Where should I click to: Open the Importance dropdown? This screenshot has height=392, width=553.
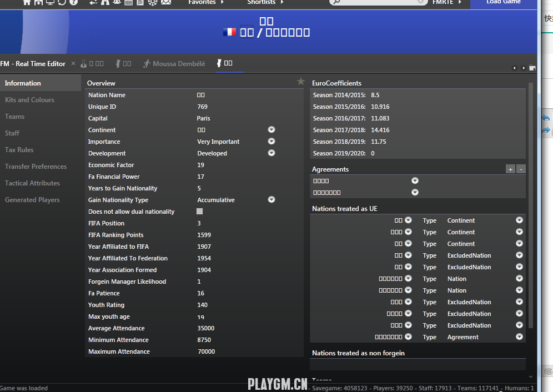271,141
